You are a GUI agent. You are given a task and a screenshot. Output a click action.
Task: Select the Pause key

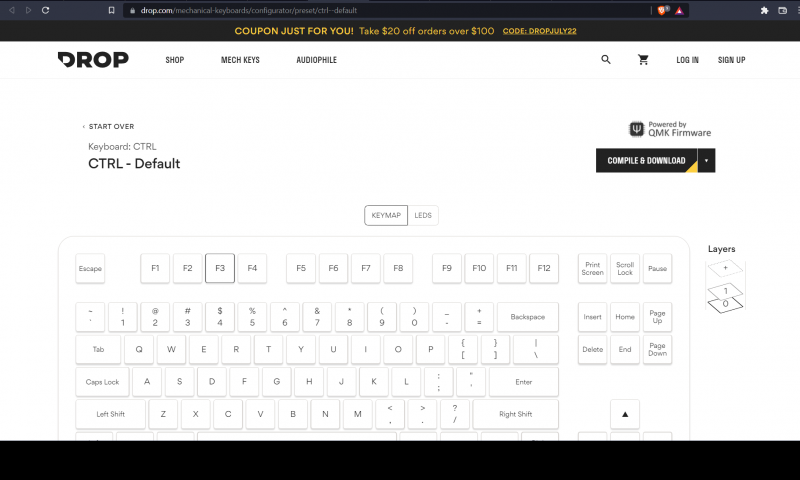click(657, 268)
